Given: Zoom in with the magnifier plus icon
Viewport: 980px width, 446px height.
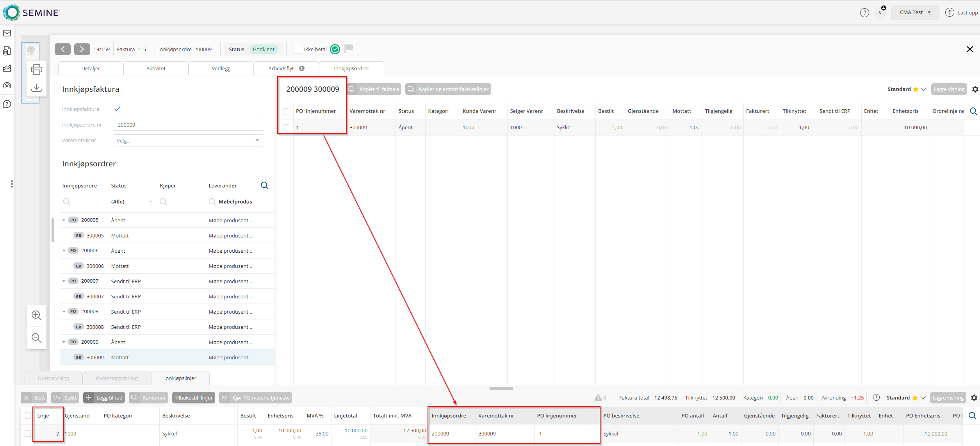Looking at the screenshot, I should pos(37,315).
